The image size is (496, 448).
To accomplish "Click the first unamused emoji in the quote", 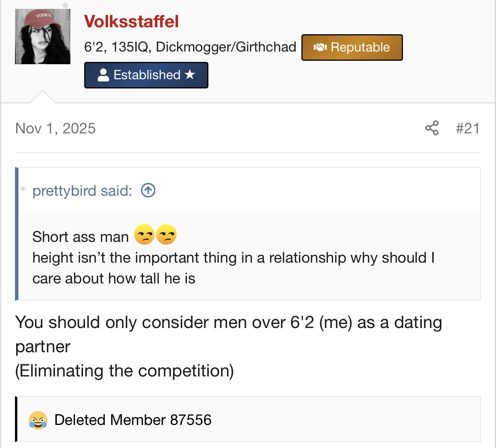I will pyautogui.click(x=144, y=235).
